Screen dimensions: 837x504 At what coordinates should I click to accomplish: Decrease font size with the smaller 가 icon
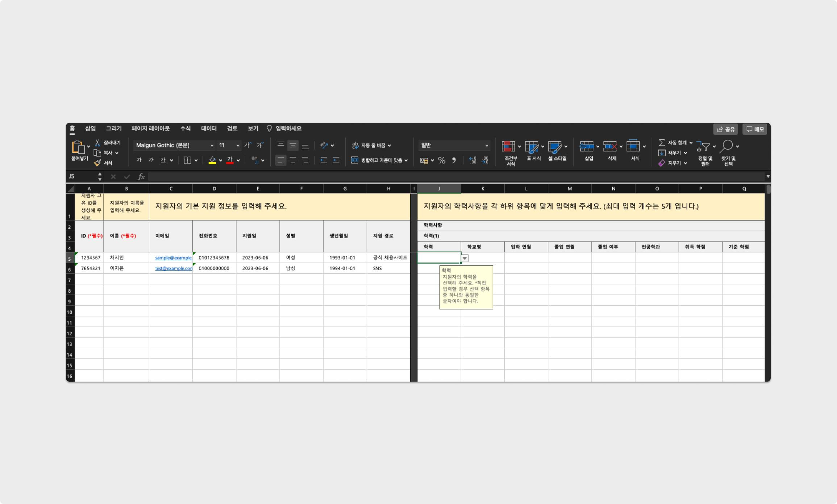[x=260, y=145]
